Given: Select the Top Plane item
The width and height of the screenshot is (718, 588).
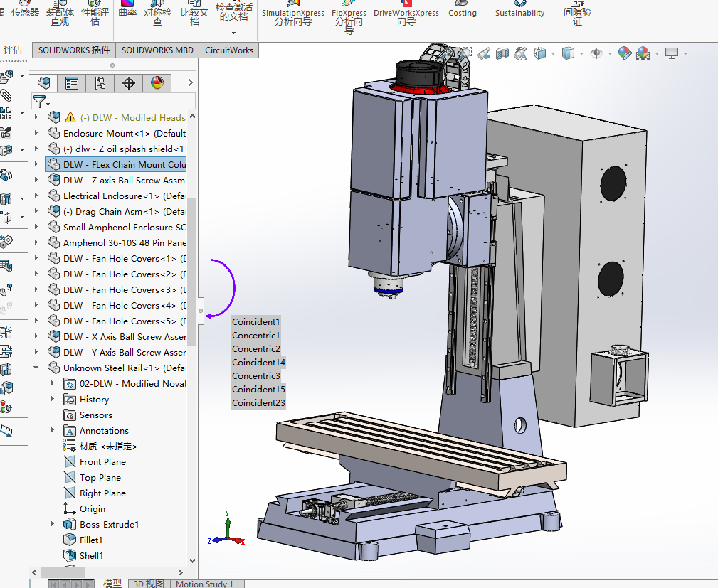Looking at the screenshot, I should (93, 477).
